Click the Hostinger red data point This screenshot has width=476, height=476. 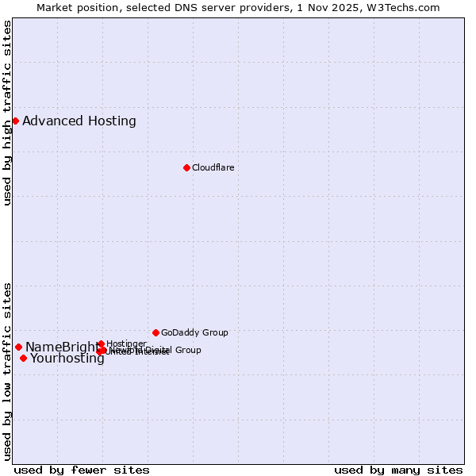tap(101, 344)
